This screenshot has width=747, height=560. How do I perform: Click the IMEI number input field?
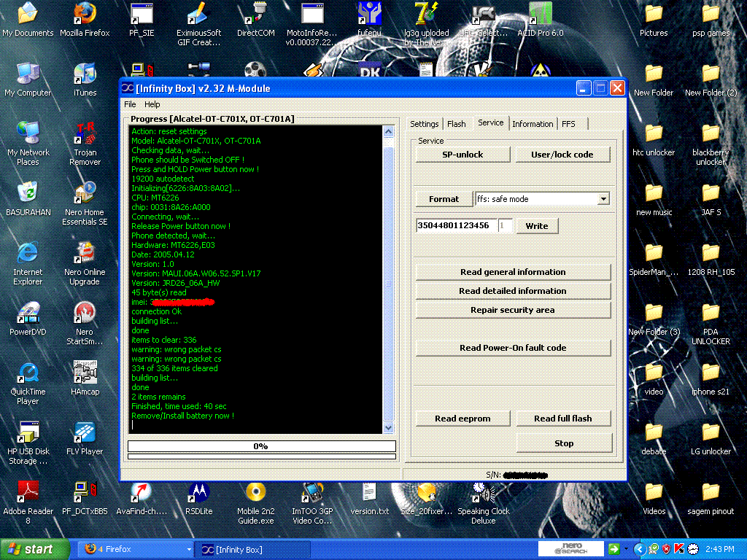click(x=455, y=226)
